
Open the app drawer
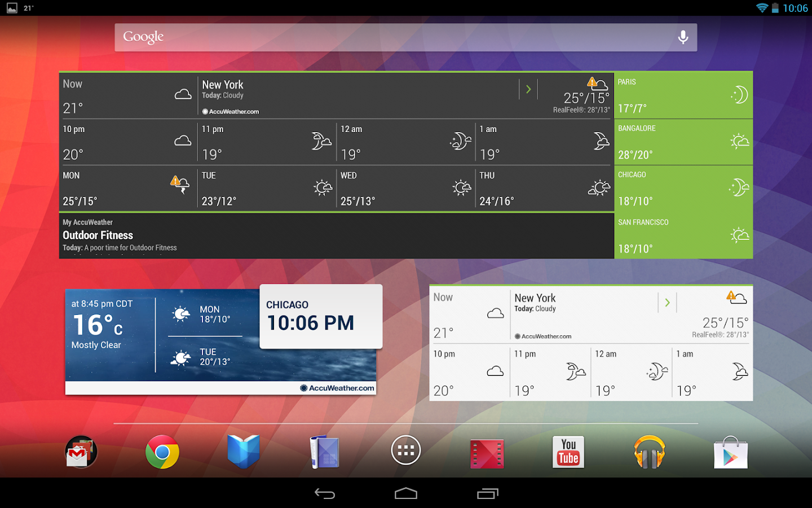[405, 450]
